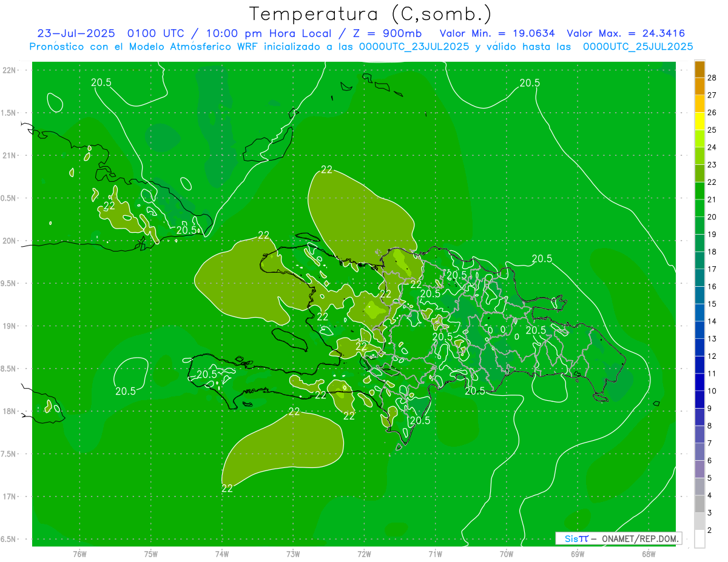Viewport: 728px width, 562px height.
Task: Click the 19N latitude axis label
Action: point(10,326)
